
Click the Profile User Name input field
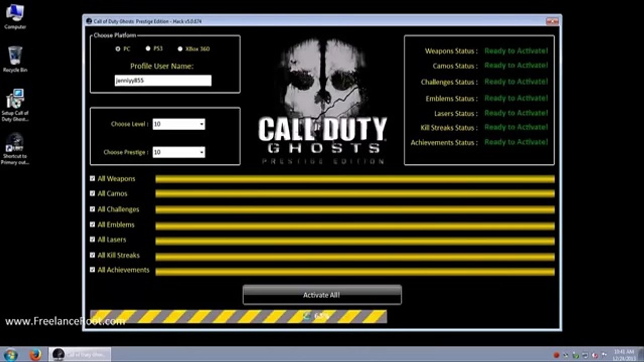[163, 80]
